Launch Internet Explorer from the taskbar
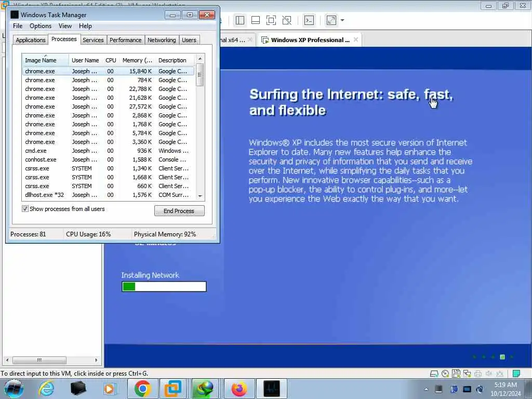The image size is (532, 399). 46,389
